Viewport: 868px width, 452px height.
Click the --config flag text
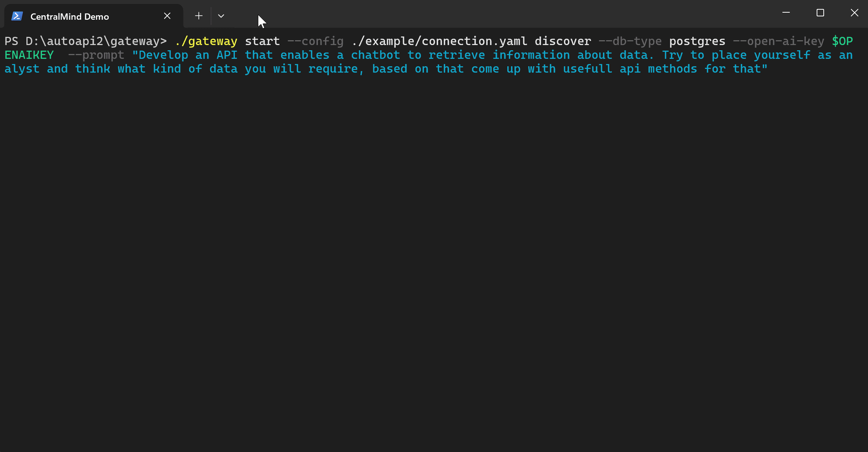click(315, 41)
